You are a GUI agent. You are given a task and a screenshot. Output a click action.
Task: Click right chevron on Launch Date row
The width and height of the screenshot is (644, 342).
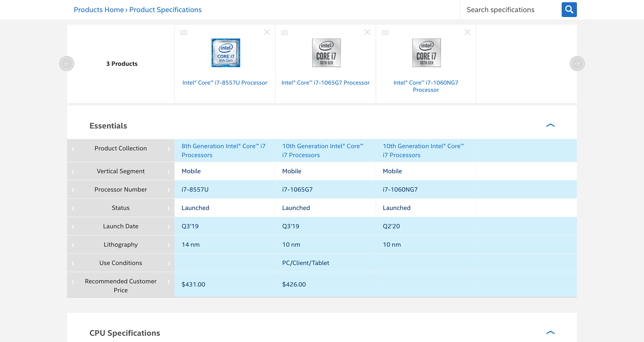pyautogui.click(x=169, y=227)
